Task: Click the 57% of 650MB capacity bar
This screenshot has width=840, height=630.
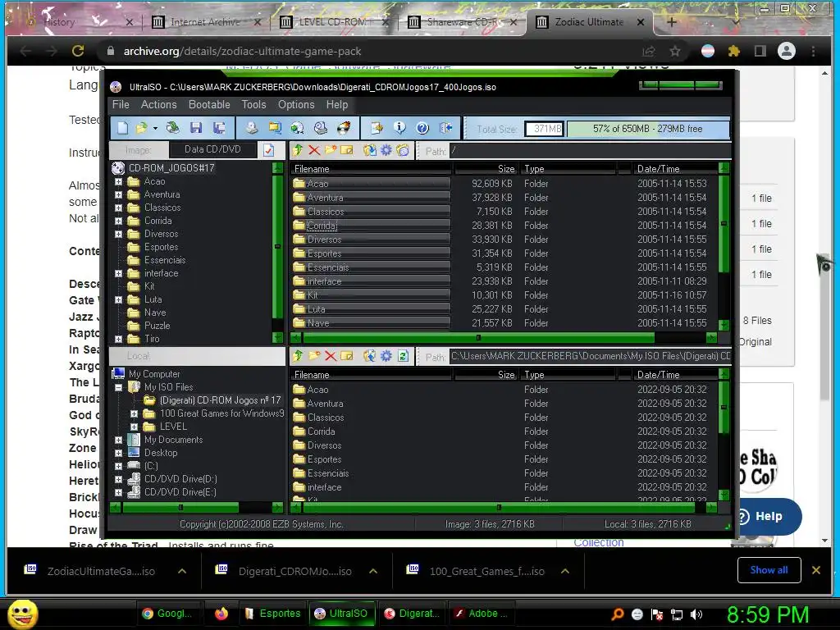Action: (x=648, y=129)
